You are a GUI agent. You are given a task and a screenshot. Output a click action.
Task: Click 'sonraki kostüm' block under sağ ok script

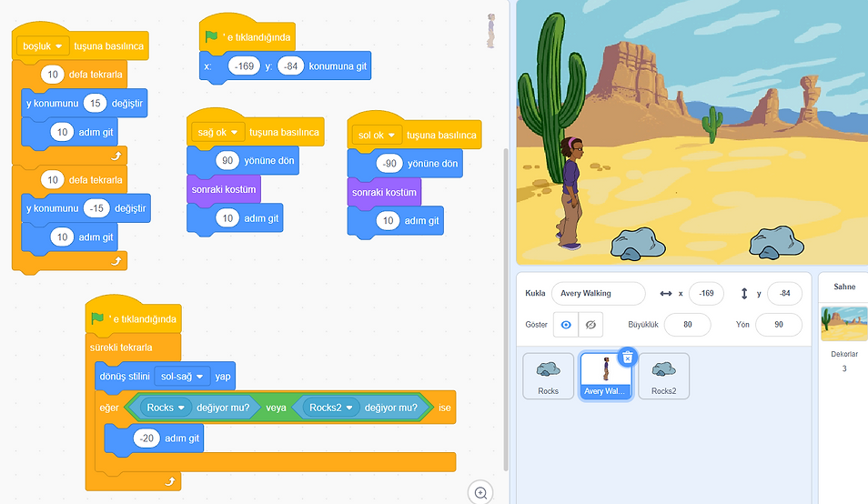[x=224, y=189]
